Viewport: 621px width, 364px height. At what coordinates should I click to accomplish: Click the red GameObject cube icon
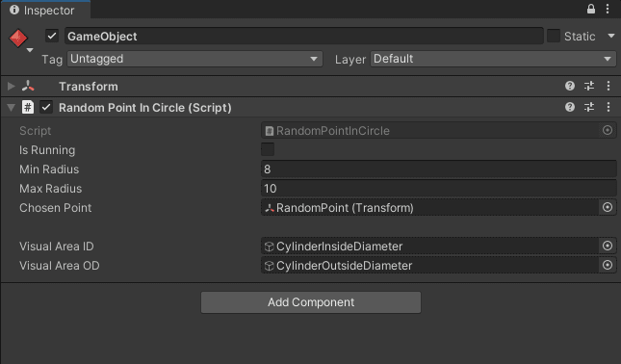(x=18, y=38)
